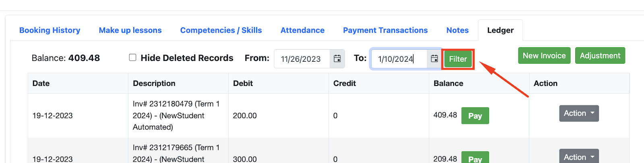
Task: Click the green Filter button
Action: pos(458,59)
